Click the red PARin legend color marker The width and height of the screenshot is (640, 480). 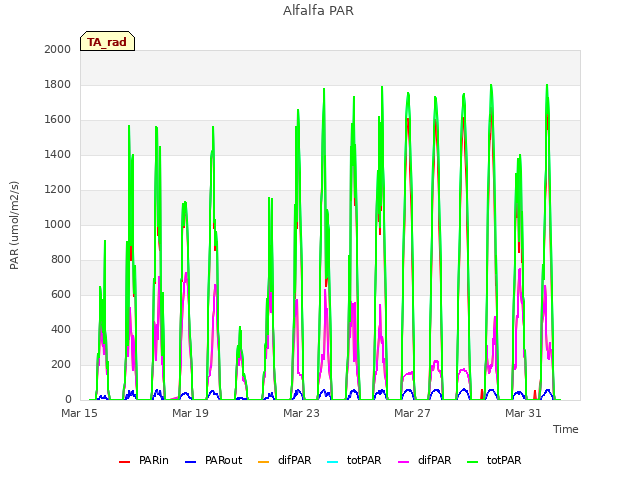(124, 462)
